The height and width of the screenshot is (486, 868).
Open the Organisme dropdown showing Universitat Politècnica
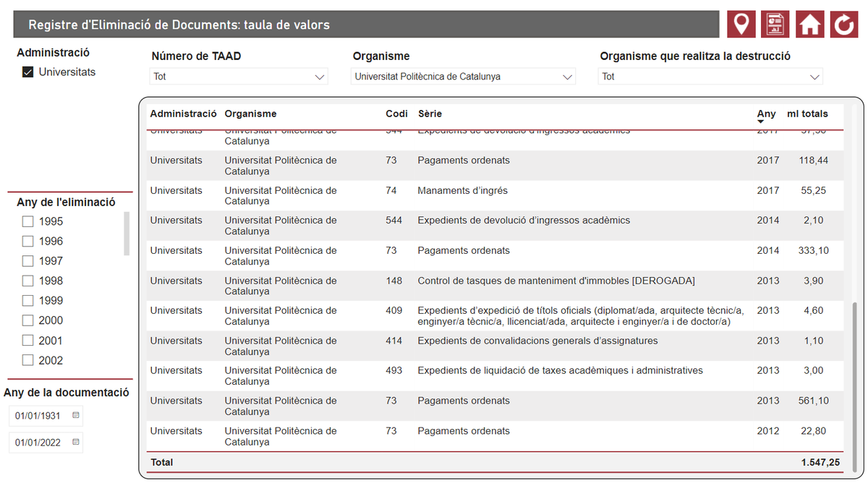point(464,76)
